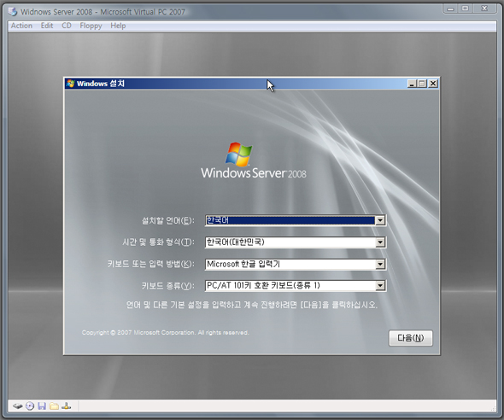The image size is (504, 420).
Task: Maximize the Windows 설치 dialog
Action: click(x=421, y=84)
